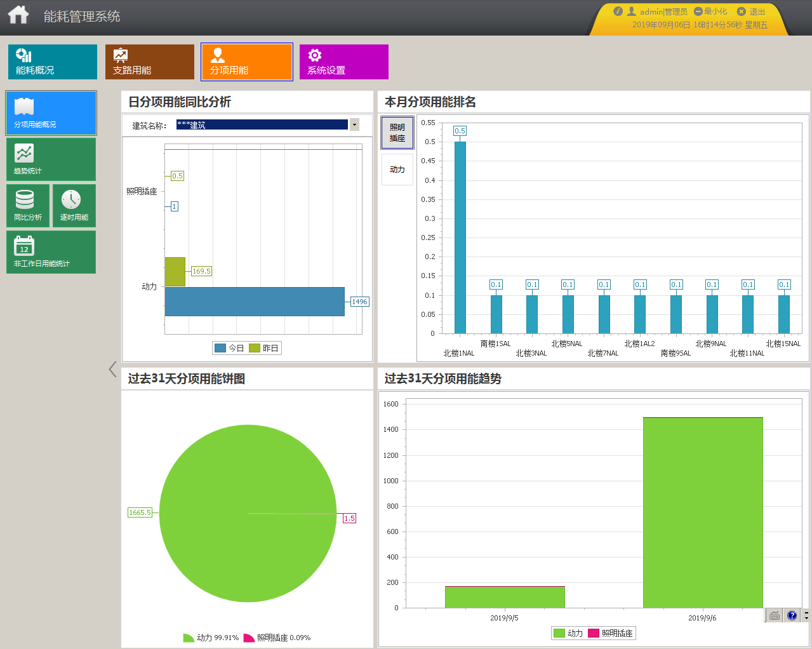Screen dimensions: 812x649
Task: Open 能耗概况 overview tile
Action: tap(53, 62)
